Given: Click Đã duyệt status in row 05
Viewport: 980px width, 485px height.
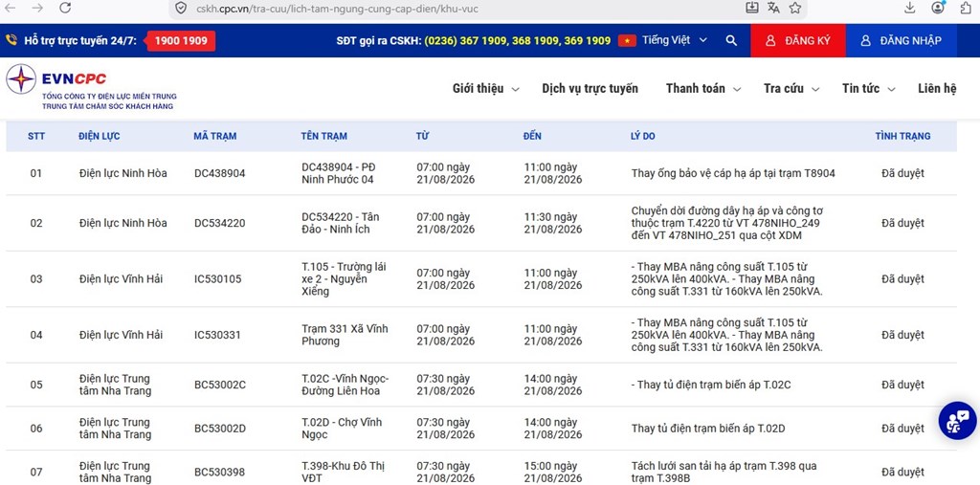Looking at the screenshot, I should [902, 385].
